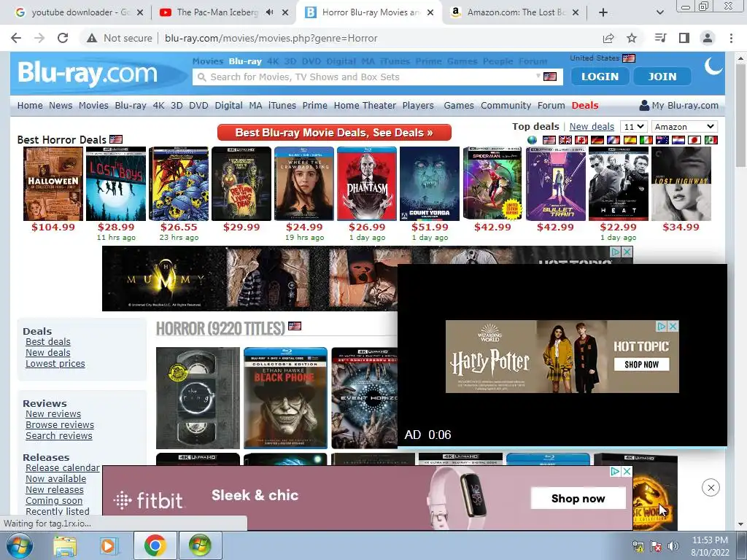Open the Black Phone cover in Horror list
The image size is (747, 560).
point(285,398)
